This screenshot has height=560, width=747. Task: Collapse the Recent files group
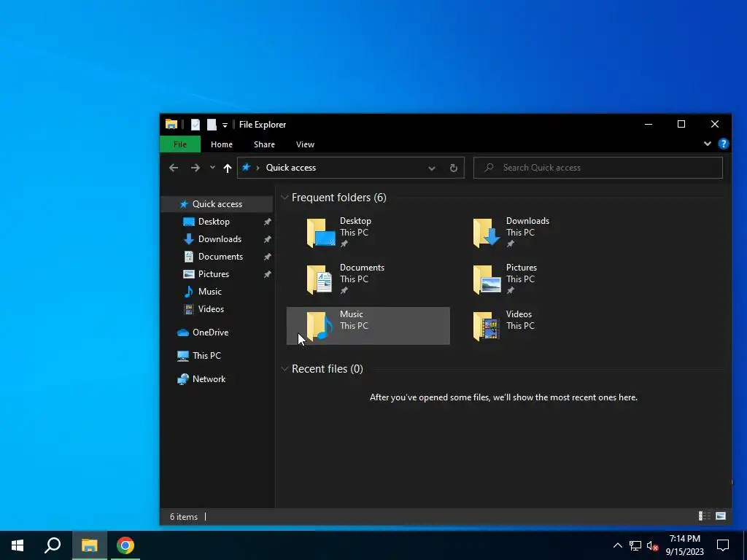point(285,368)
